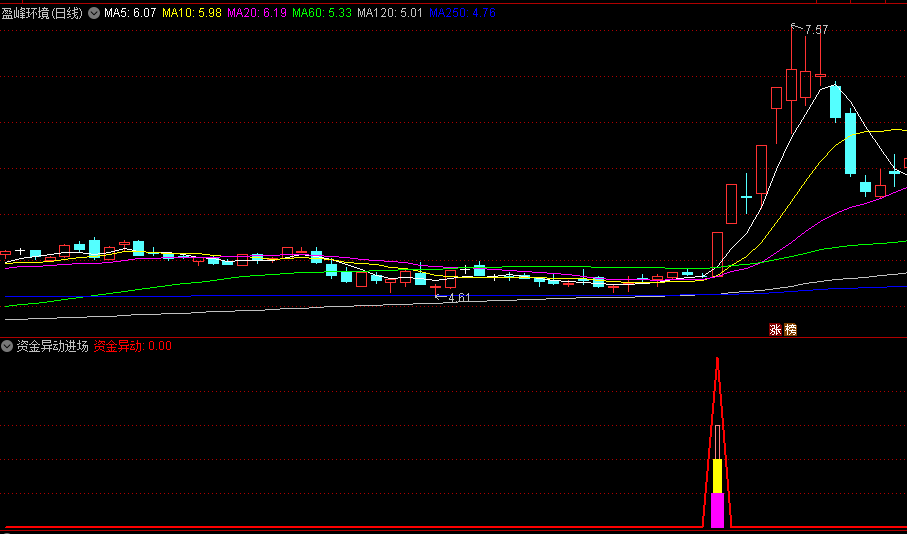Viewport: 907px width, 534px height.
Task: Expand the 资金异动进场 indicator menu arrow
Action: coord(7,347)
